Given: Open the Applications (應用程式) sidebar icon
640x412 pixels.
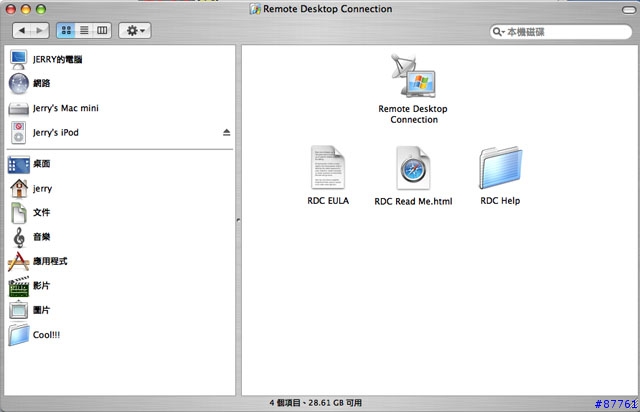Looking at the screenshot, I should click(18, 262).
